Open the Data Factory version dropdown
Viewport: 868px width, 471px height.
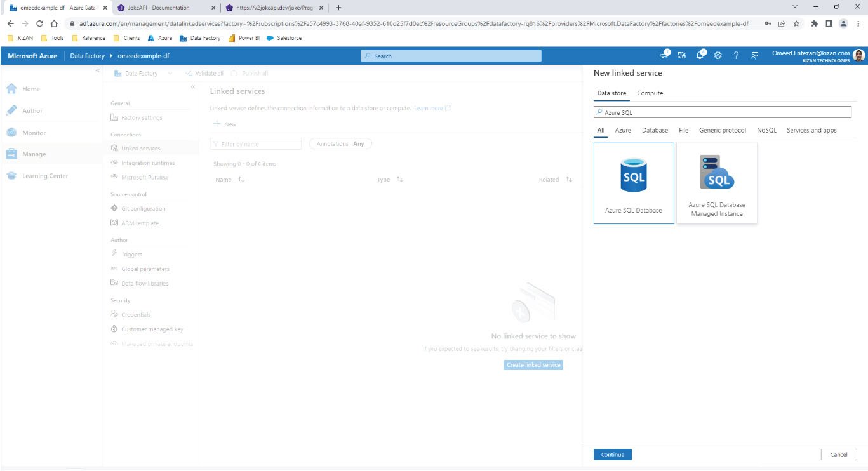[x=168, y=73]
